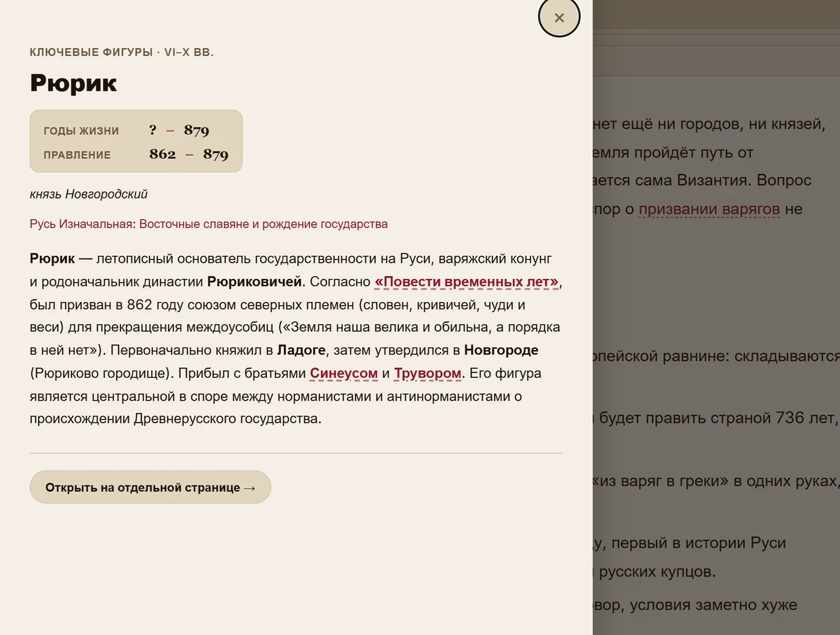Click reign dates '862 – 879'
840x635 pixels.
point(189,154)
